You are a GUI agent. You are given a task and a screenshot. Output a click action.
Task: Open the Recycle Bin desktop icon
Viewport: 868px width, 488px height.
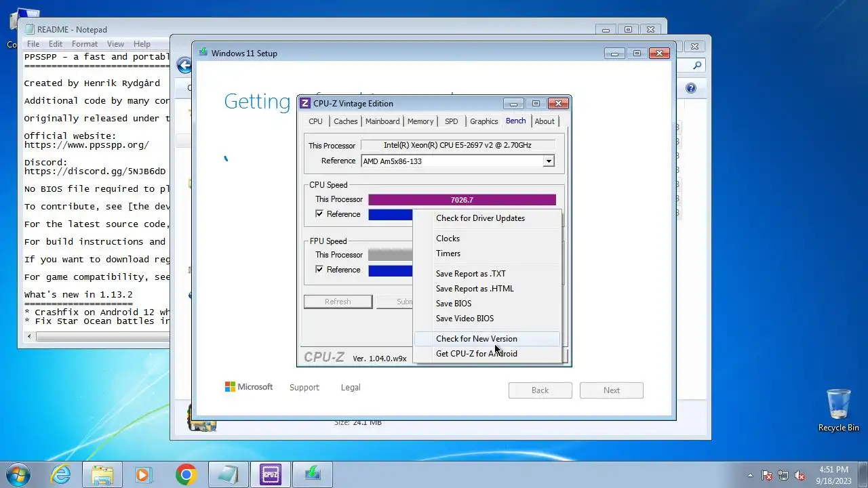pos(839,410)
